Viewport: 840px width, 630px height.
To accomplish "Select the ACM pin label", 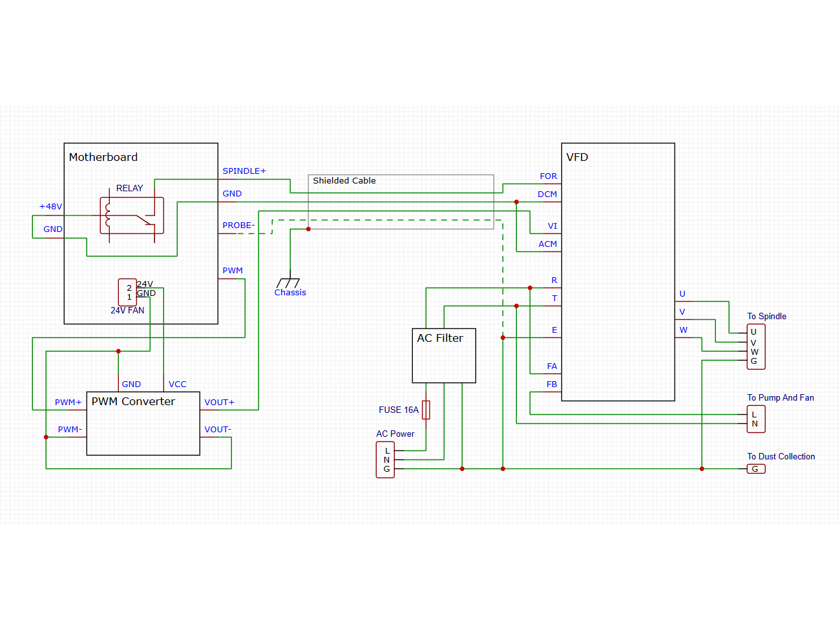I will pos(548,244).
